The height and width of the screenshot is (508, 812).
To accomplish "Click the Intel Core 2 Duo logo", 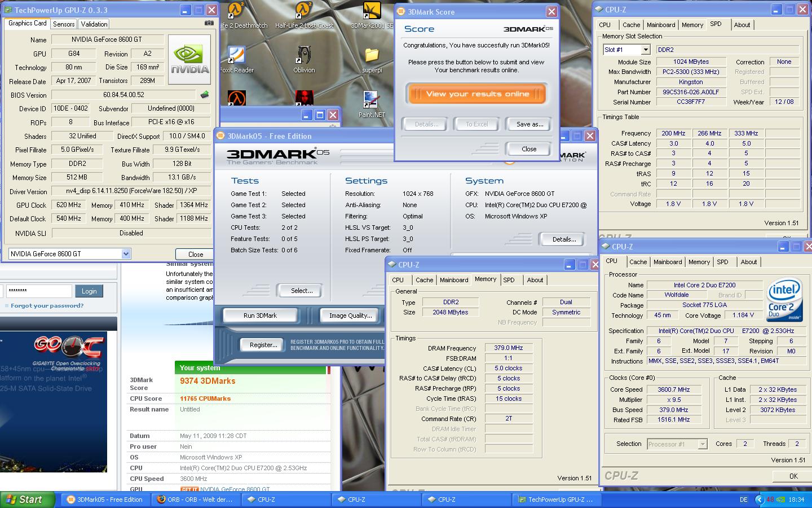I will [x=784, y=300].
